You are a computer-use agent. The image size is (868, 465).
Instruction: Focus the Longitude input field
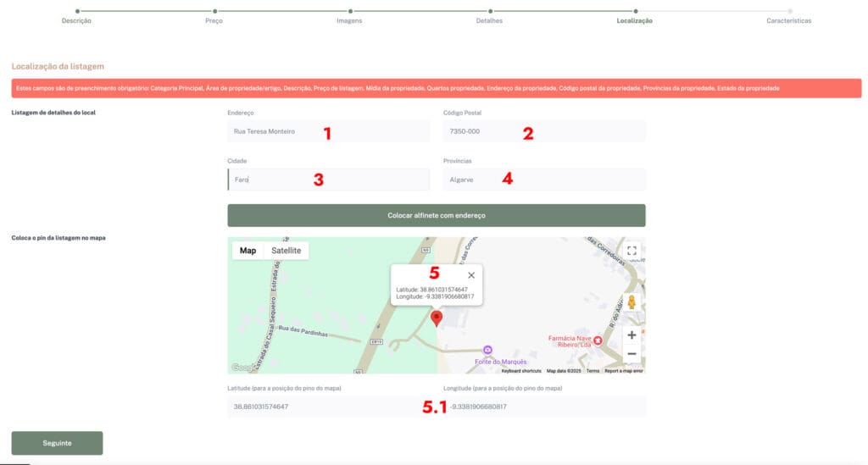click(x=544, y=407)
